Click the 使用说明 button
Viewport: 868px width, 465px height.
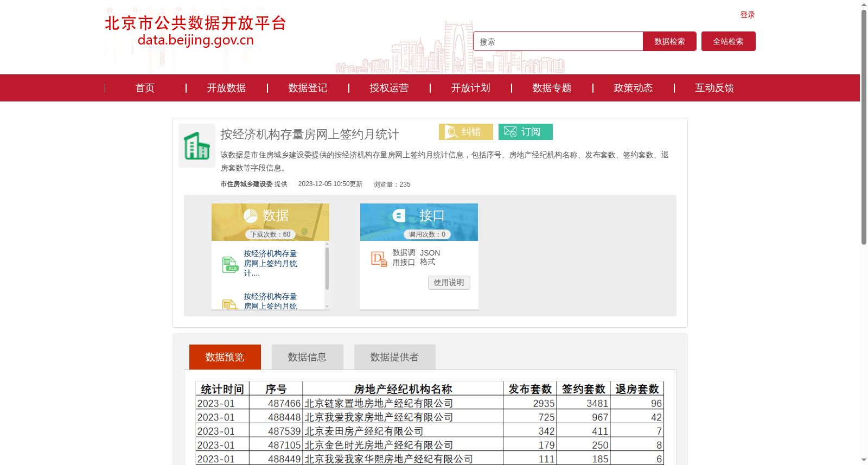(x=449, y=282)
